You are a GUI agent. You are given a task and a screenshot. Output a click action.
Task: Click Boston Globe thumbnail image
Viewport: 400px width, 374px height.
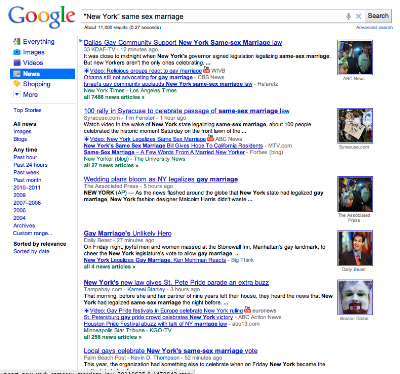click(x=355, y=297)
